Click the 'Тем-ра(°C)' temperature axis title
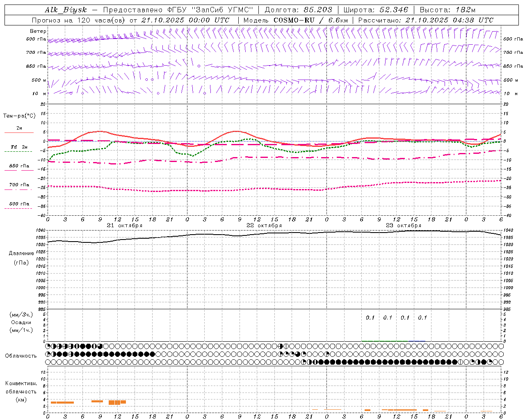 pyautogui.click(x=19, y=116)
